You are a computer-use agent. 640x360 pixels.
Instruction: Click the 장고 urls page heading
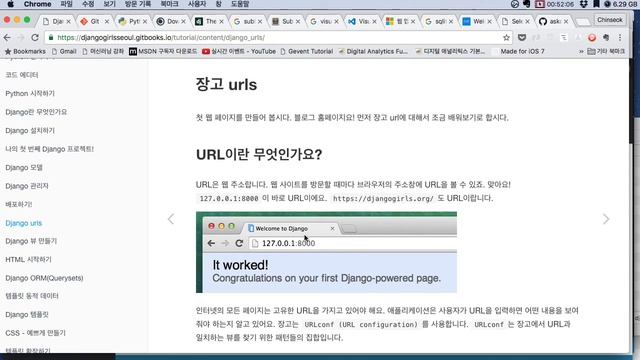pyautogui.click(x=226, y=84)
